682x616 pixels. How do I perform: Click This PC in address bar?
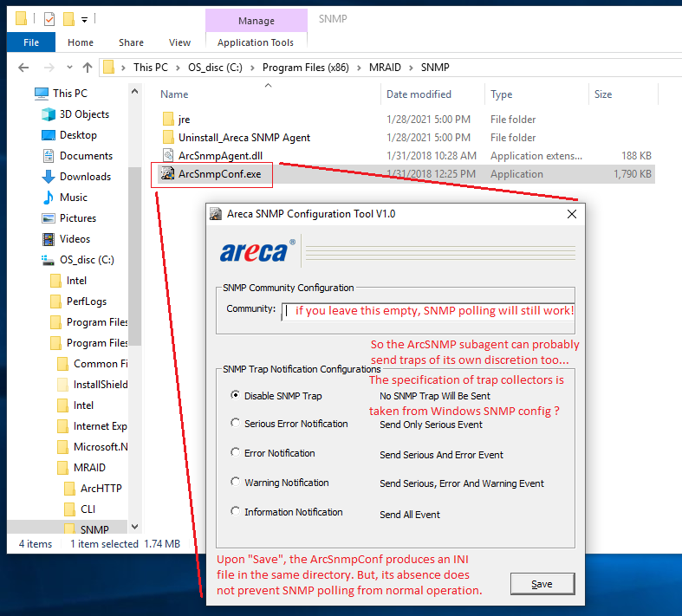151,68
